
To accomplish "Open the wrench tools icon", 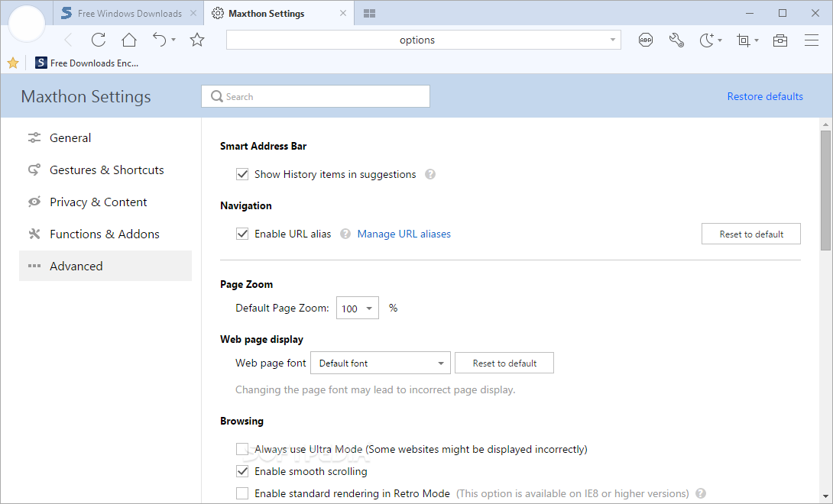I will point(676,40).
